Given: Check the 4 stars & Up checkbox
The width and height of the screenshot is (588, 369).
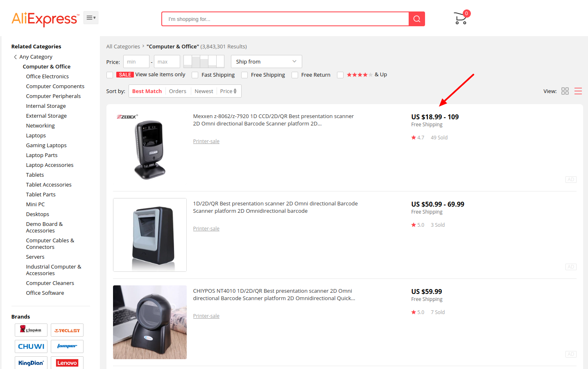Looking at the screenshot, I should click(340, 75).
